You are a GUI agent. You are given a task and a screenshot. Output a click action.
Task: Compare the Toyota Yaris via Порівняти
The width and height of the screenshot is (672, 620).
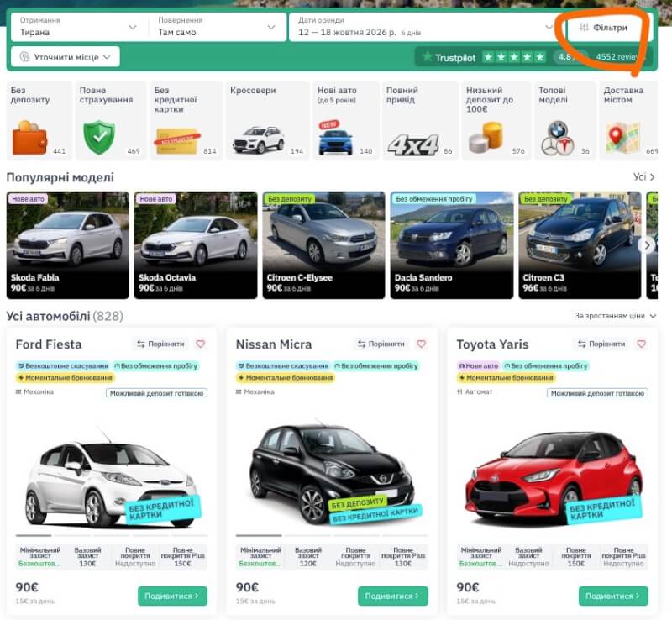point(601,344)
